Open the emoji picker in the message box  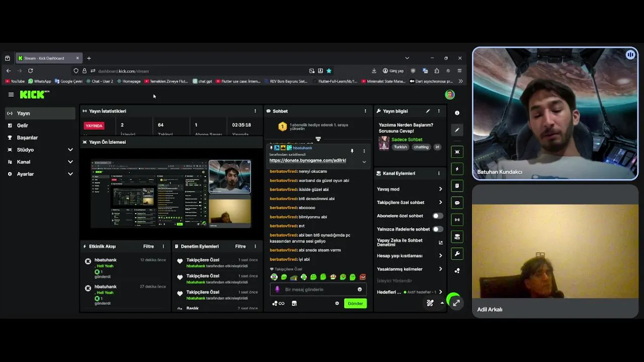[360, 290]
